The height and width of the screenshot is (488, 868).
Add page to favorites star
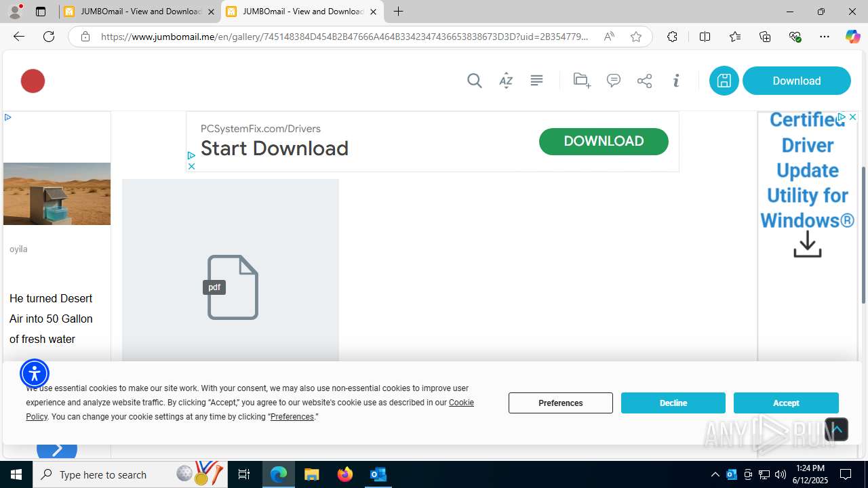click(636, 37)
